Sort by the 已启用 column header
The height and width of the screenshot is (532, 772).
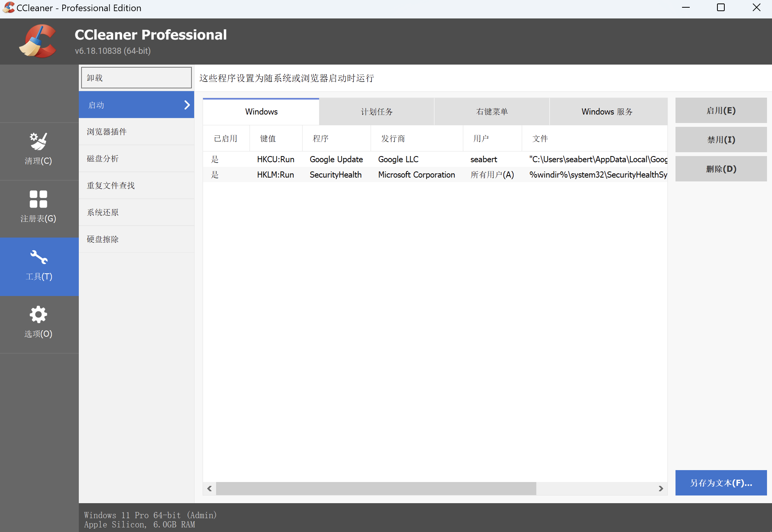tap(226, 138)
